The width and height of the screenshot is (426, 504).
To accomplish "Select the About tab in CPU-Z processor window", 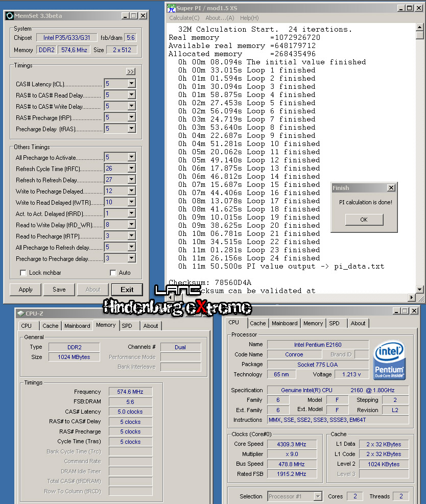I will coord(358,323).
